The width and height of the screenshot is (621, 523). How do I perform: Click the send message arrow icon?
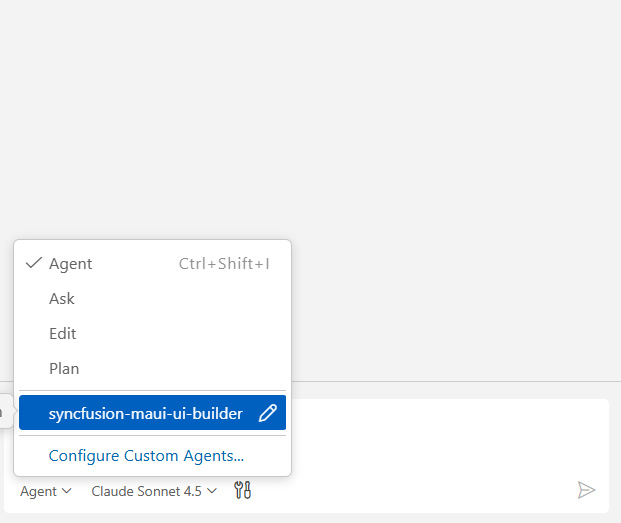(586, 490)
